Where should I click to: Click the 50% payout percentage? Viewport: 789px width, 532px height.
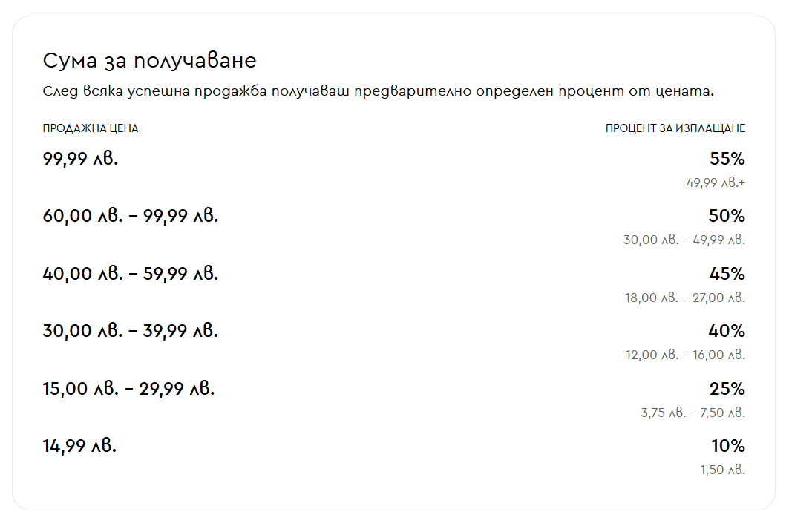(x=727, y=216)
